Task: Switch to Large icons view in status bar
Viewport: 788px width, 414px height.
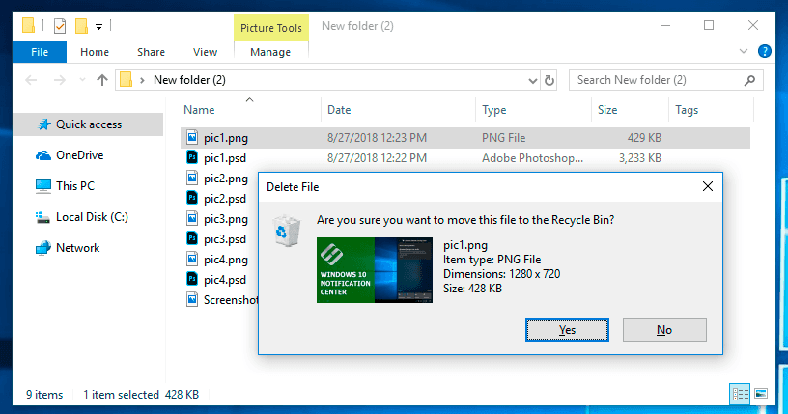Action: coord(761,394)
